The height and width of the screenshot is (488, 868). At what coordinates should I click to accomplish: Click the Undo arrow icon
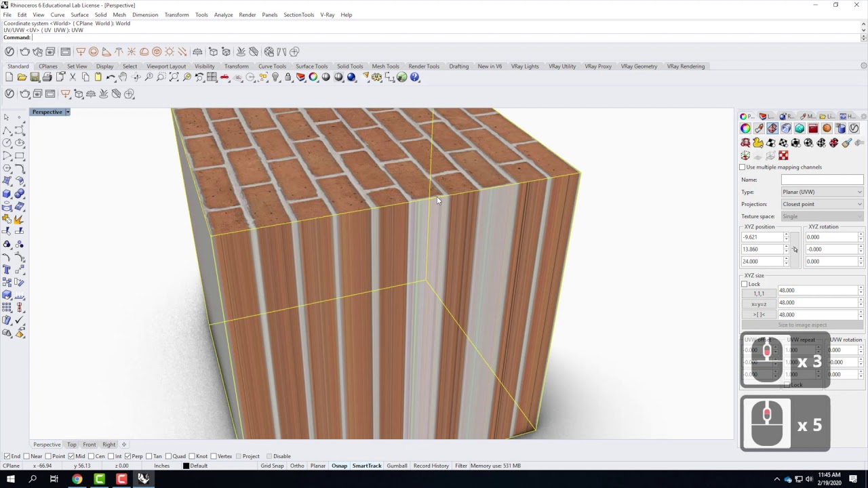[110, 77]
